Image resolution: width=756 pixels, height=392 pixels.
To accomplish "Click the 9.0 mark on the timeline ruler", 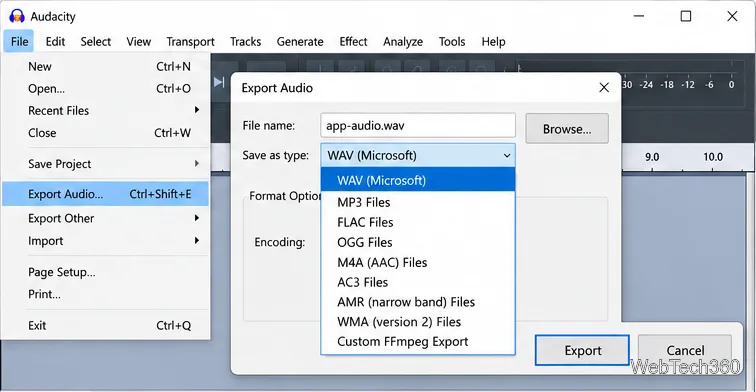I will [x=652, y=157].
